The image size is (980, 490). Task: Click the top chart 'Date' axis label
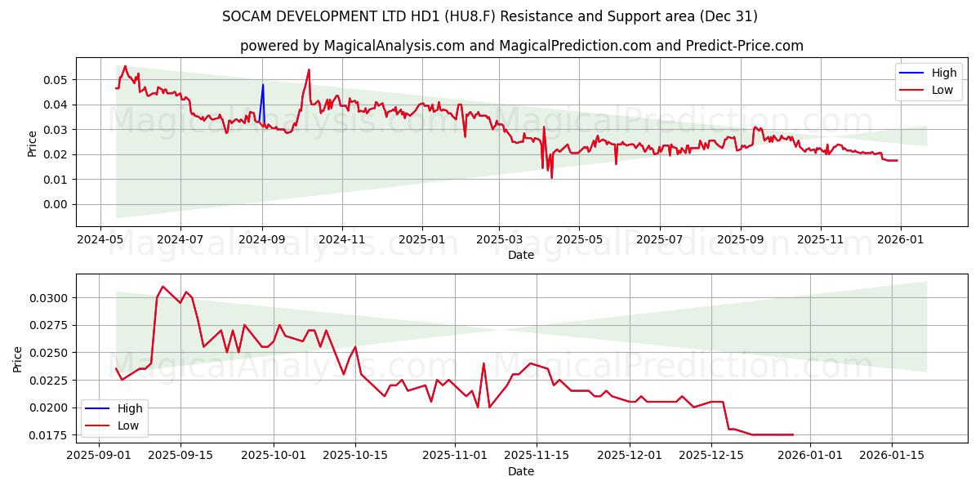[521, 255]
